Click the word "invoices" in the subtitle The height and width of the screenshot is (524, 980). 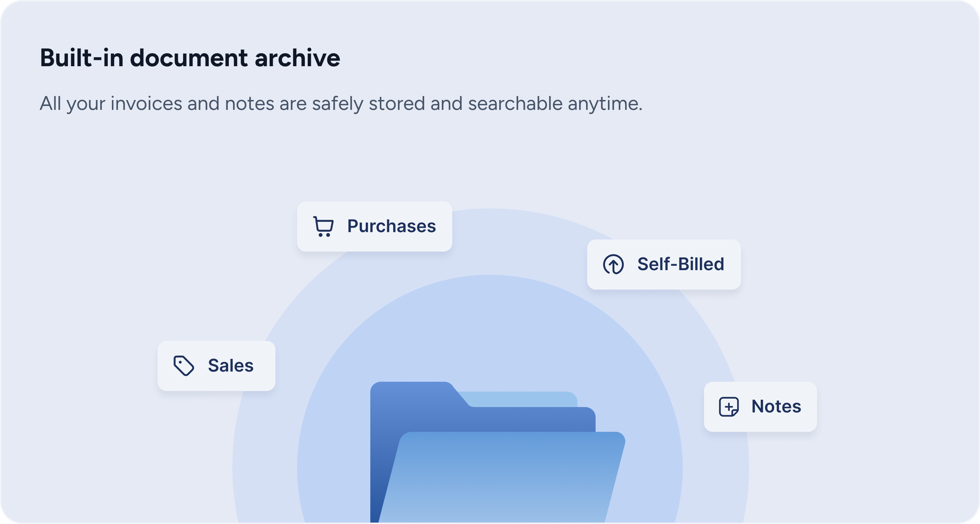[x=146, y=104]
